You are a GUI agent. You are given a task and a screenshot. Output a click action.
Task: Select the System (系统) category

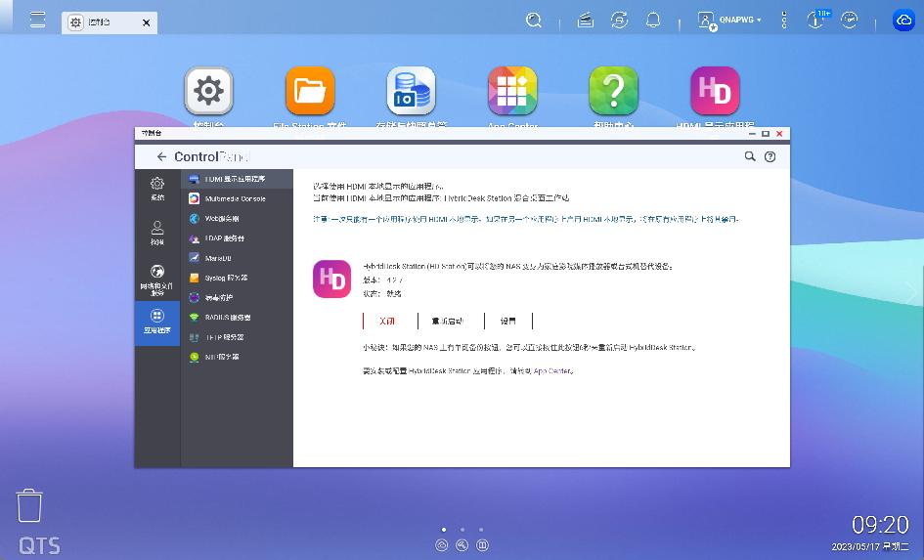pyautogui.click(x=157, y=189)
